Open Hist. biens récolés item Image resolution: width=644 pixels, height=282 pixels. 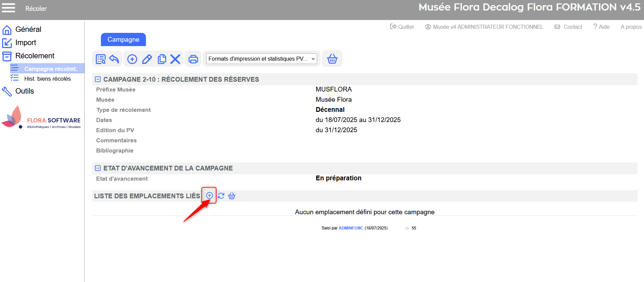click(47, 79)
